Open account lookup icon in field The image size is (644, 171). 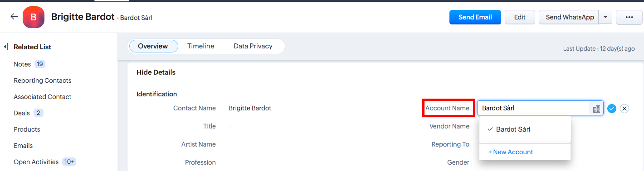coord(596,109)
